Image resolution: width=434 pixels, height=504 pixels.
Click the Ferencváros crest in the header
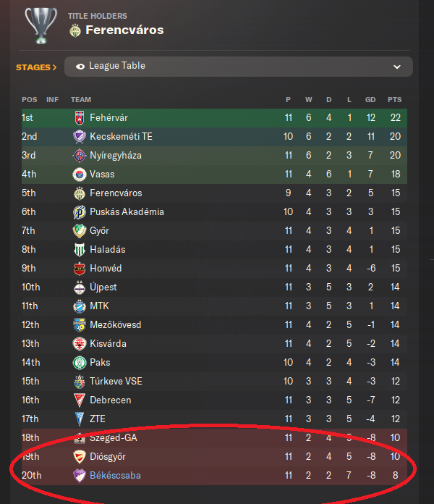tap(75, 30)
